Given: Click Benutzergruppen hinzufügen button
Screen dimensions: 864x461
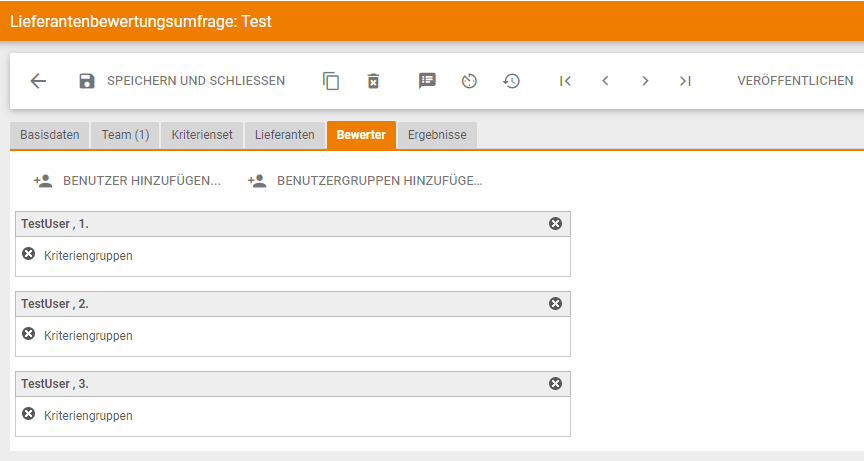Looking at the screenshot, I should tap(365, 181).
